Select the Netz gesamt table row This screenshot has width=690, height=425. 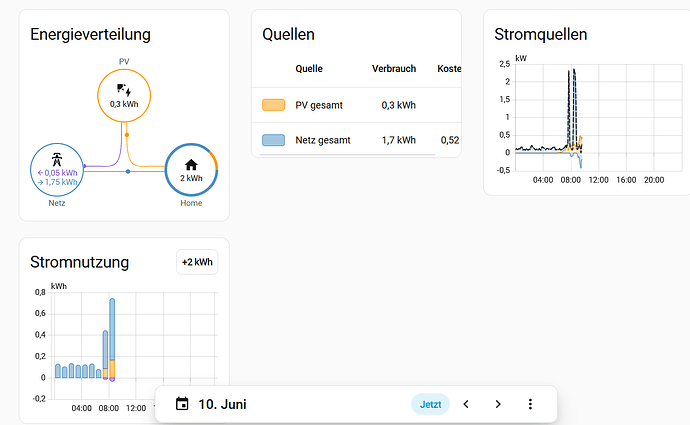(x=356, y=140)
